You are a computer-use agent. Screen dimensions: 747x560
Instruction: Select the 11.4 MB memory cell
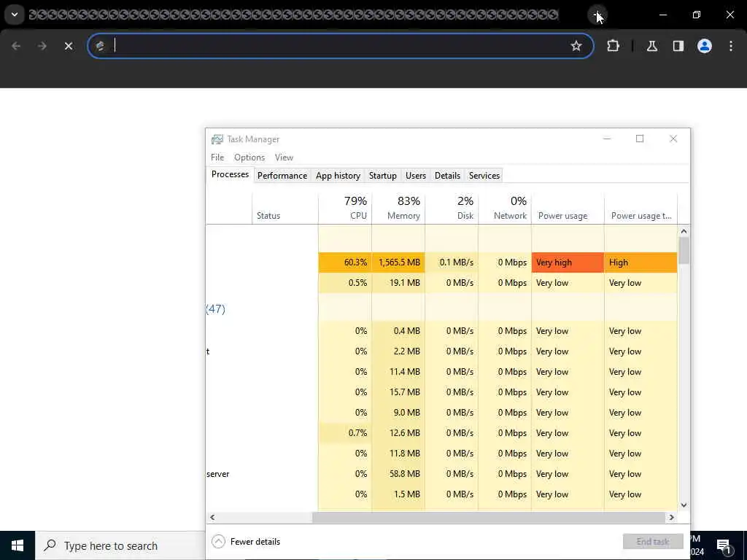[x=398, y=371]
